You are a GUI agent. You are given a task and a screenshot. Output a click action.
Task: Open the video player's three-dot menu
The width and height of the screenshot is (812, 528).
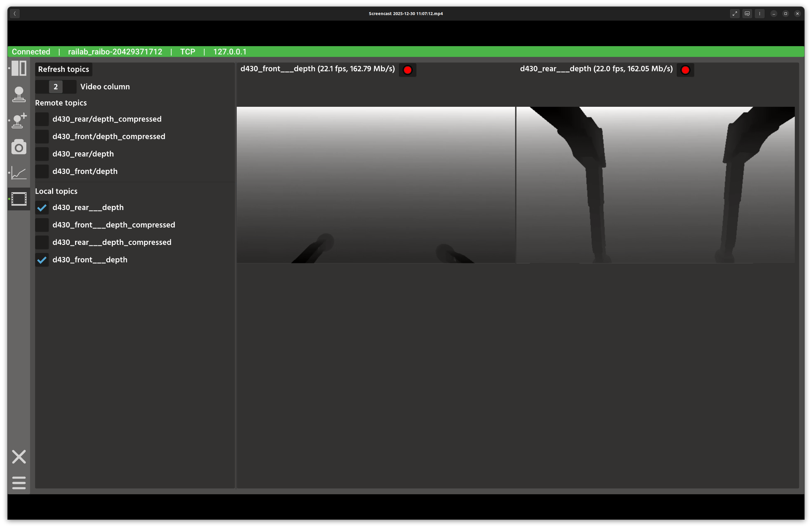coord(759,14)
